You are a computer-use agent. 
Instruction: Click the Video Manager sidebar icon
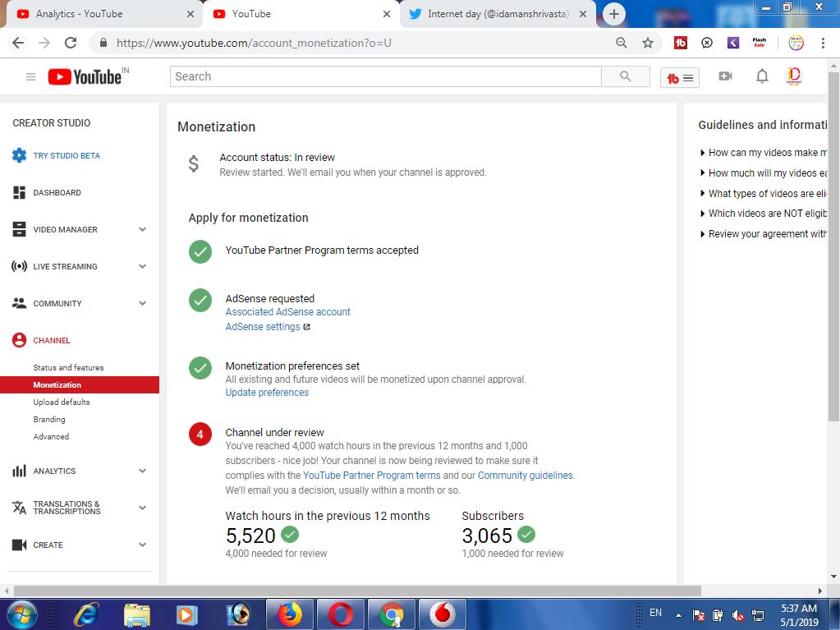(x=19, y=229)
